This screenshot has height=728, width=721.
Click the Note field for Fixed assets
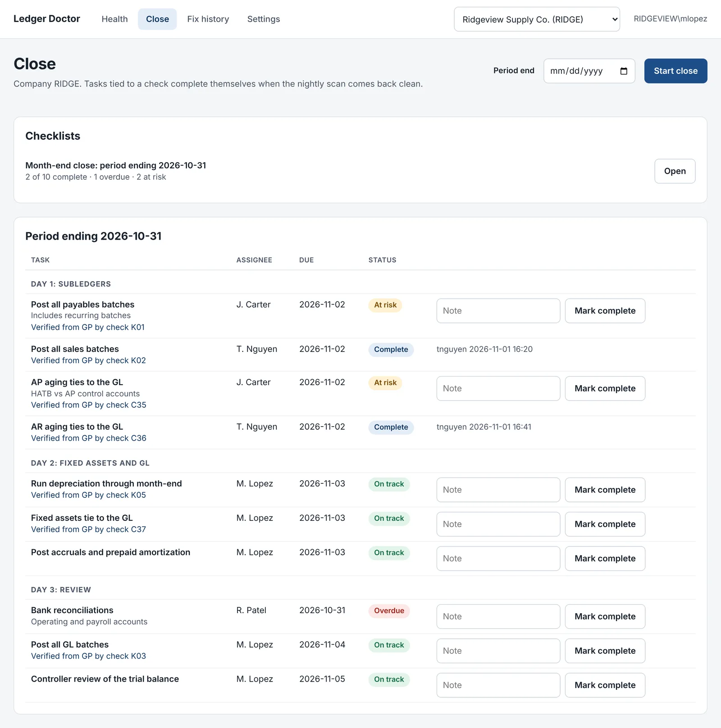tap(498, 524)
